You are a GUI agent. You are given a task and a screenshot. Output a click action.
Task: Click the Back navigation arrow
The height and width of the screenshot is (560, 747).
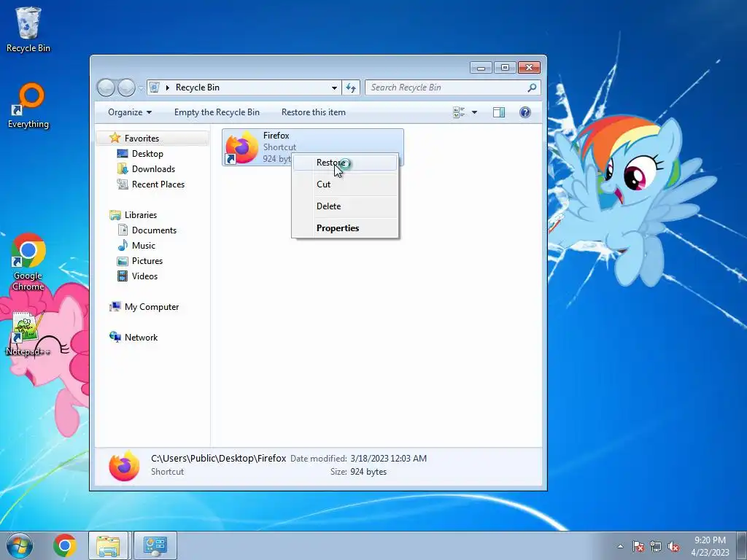click(106, 87)
